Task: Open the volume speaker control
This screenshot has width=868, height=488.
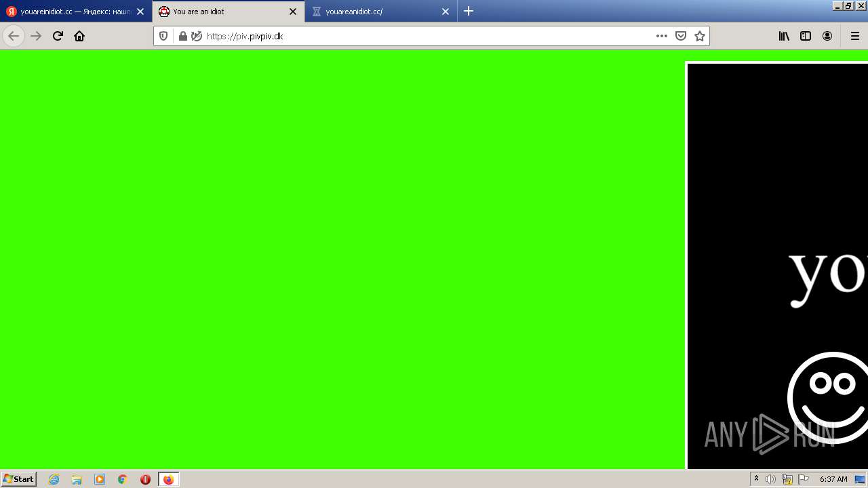Action: point(770,479)
